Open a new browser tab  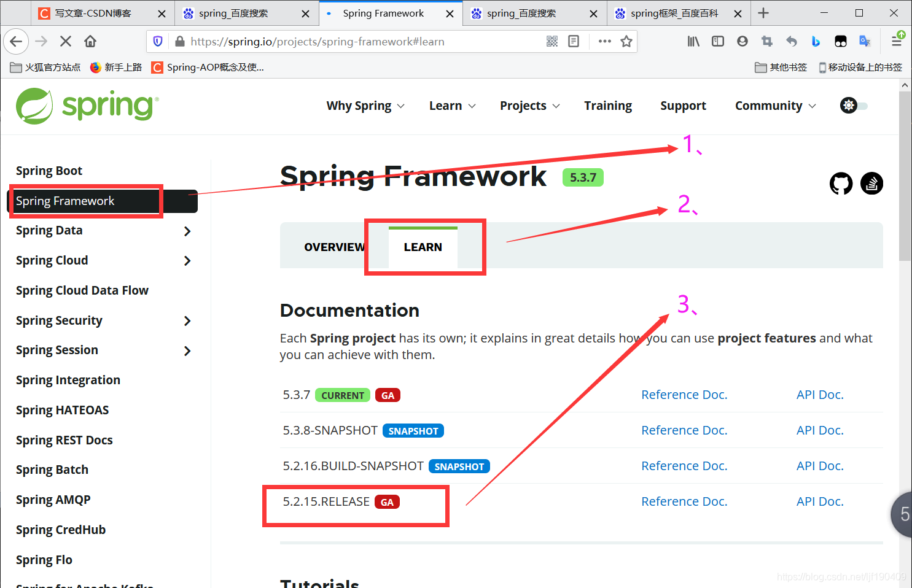click(x=763, y=13)
